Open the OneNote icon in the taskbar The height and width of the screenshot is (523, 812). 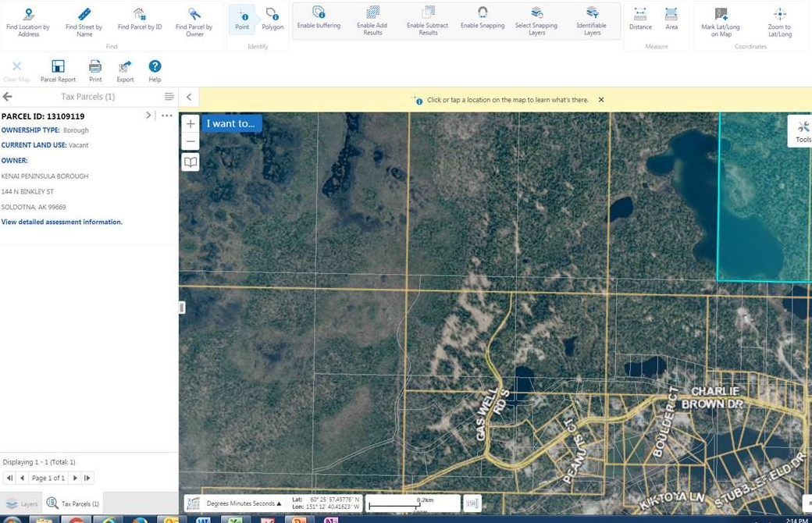click(331, 519)
